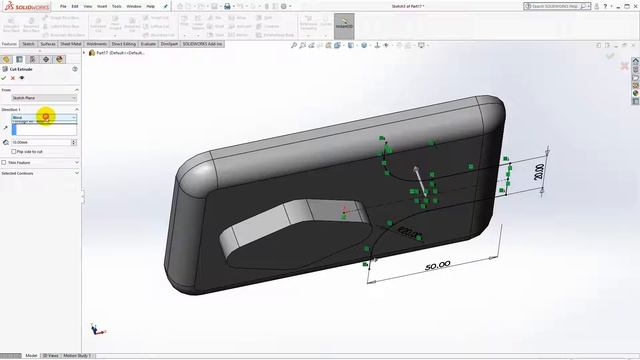Open the Appearances color ball in task pane
The height and width of the screenshot is (360, 640).
636,93
